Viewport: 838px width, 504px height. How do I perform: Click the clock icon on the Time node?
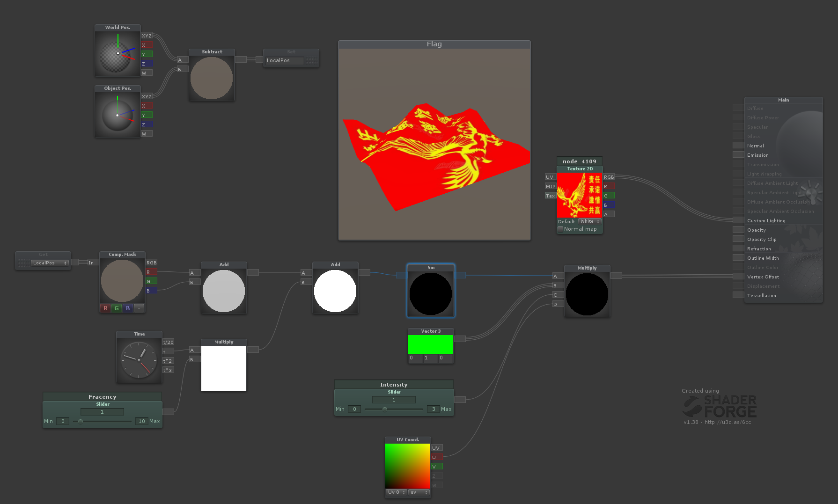click(x=139, y=361)
